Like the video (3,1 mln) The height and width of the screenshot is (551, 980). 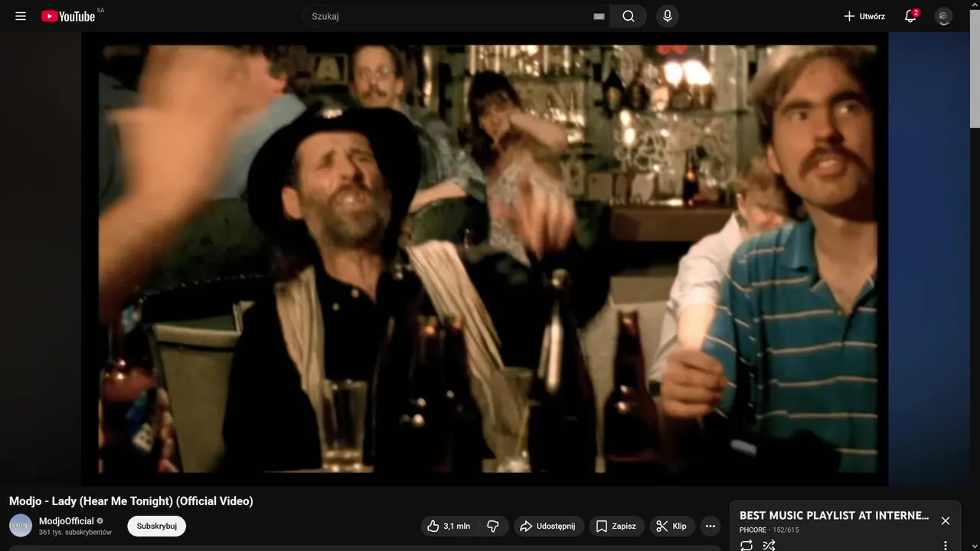[450, 526]
